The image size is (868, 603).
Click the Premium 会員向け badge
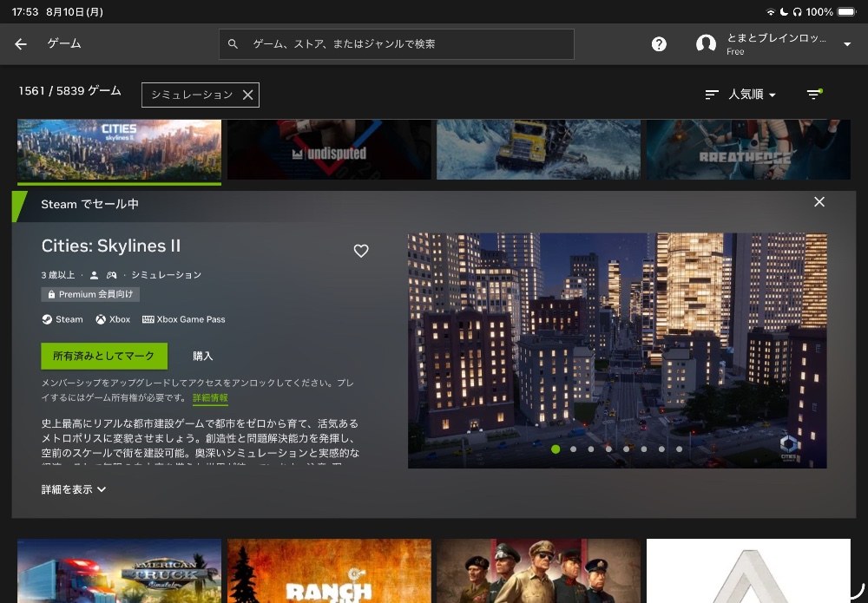click(90, 294)
